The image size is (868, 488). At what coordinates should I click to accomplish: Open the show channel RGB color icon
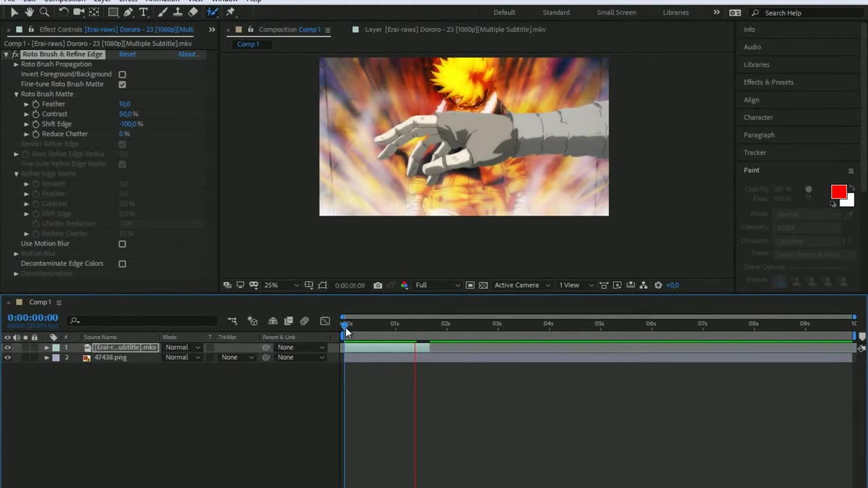coord(404,285)
